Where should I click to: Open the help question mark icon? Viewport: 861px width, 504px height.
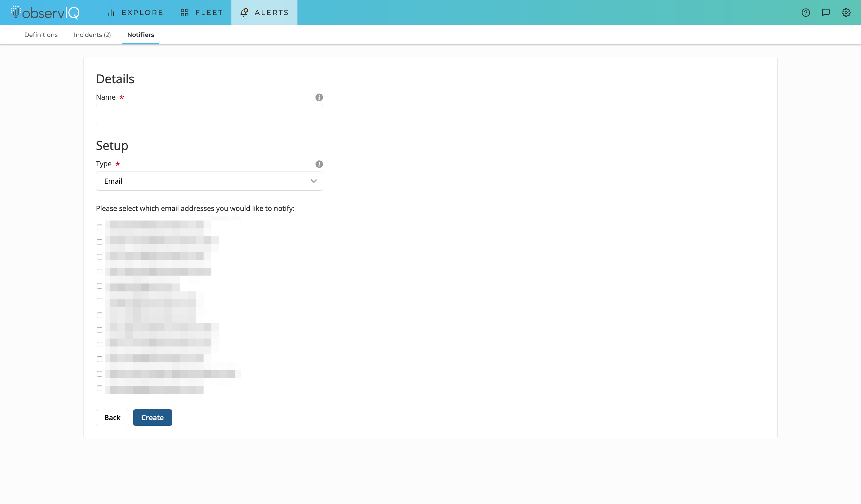point(806,13)
